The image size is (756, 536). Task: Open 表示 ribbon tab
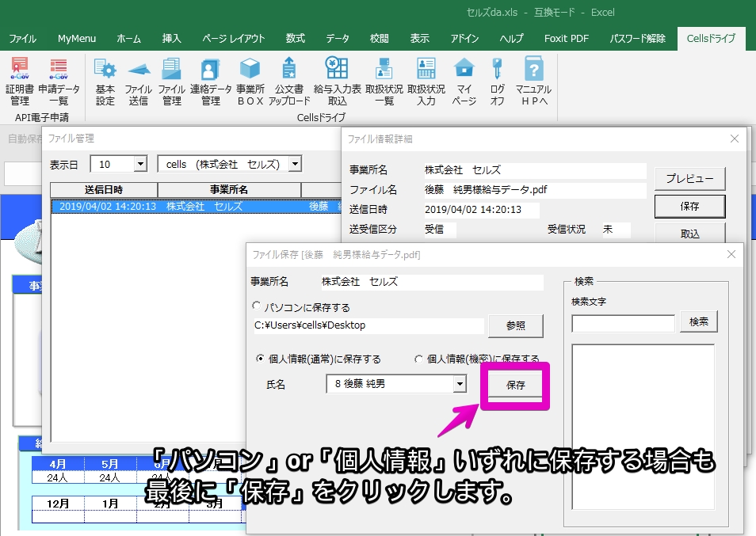click(x=419, y=39)
